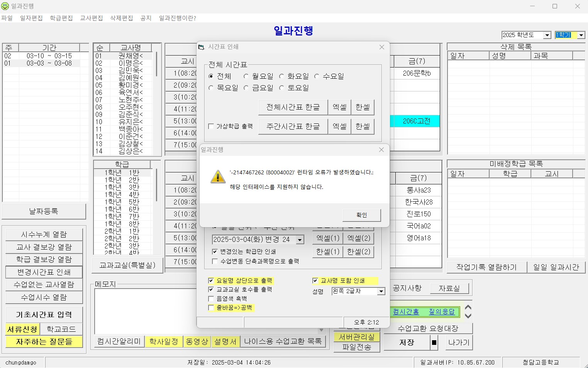
Task: Select teacher row 01 권채영
Action: click(x=124, y=56)
